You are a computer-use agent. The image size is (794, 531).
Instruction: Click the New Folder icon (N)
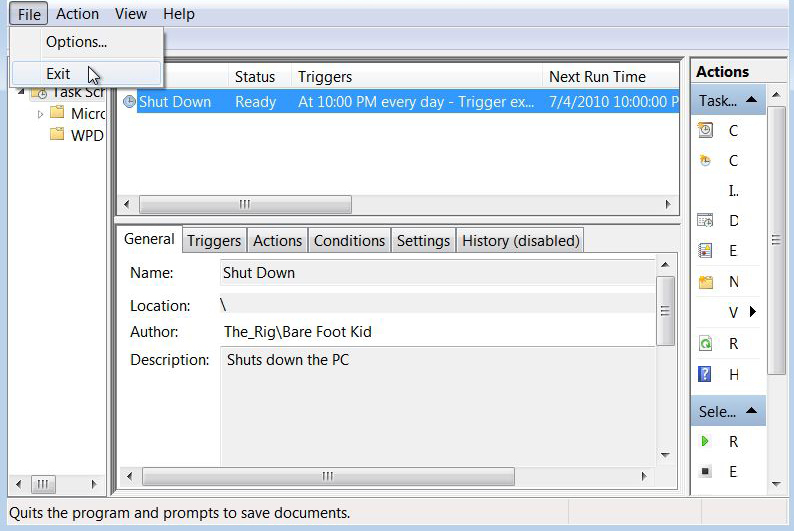coord(705,281)
